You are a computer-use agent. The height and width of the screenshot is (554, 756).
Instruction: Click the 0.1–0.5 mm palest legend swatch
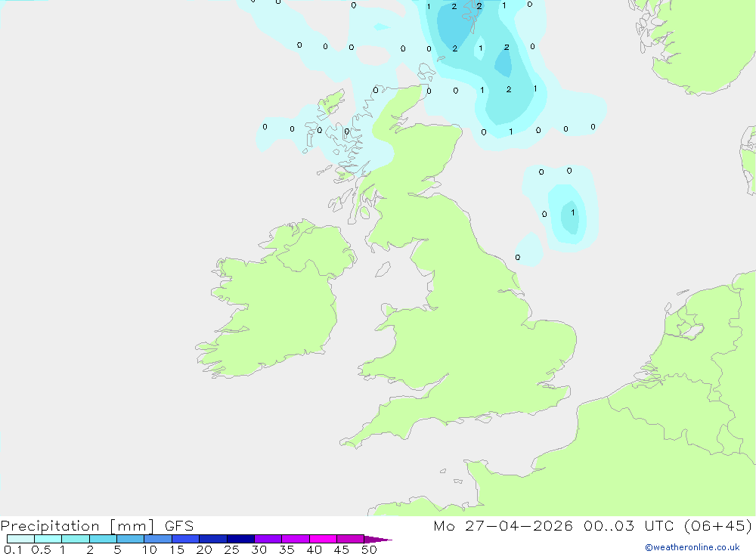20,539
